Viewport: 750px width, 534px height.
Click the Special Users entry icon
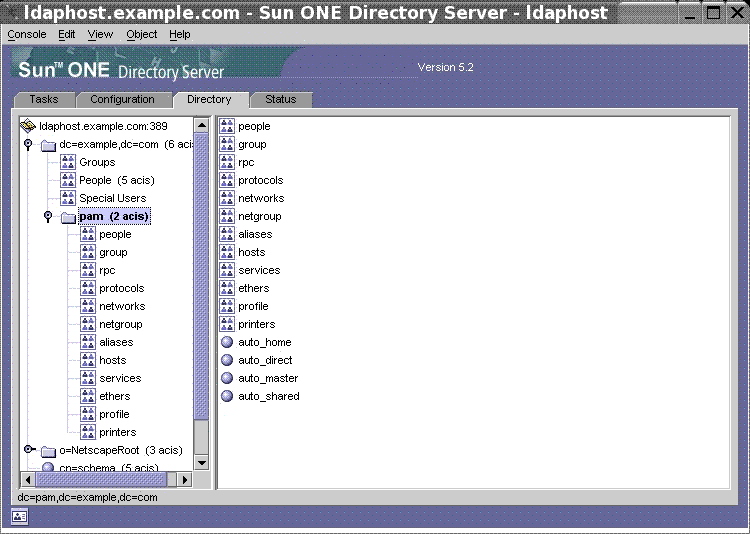[68, 198]
